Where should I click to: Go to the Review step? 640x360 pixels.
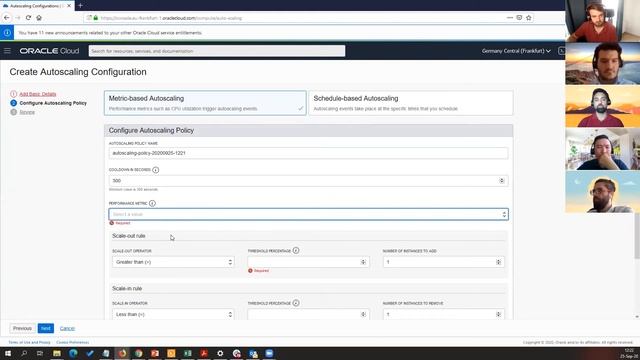coord(27,112)
